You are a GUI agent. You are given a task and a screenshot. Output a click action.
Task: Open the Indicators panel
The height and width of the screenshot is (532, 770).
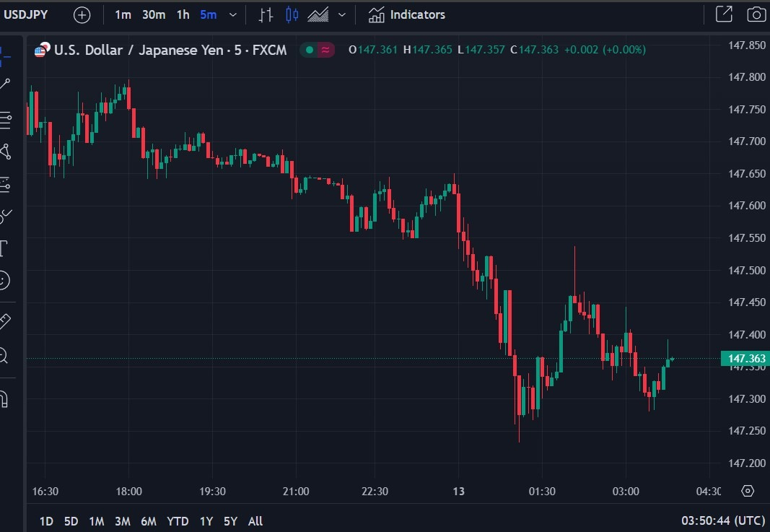(406, 15)
